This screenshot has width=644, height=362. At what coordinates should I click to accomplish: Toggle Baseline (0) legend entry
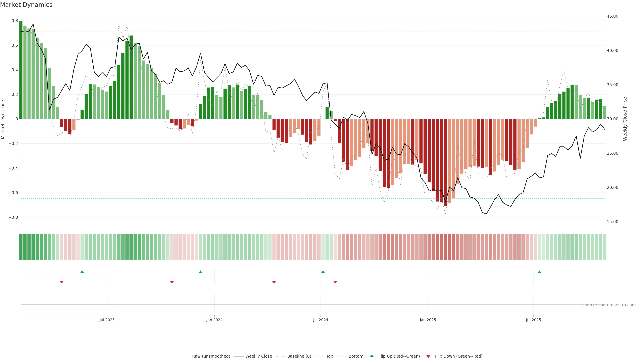click(x=299, y=356)
